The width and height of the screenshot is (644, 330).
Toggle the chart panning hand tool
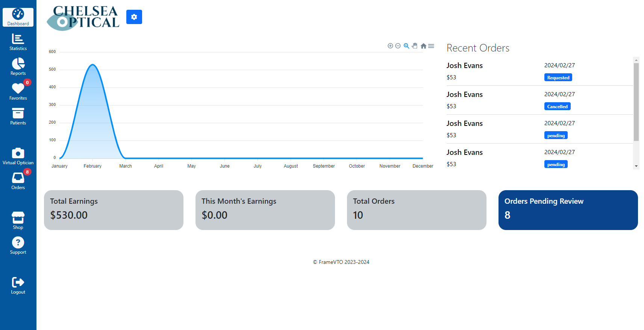point(415,46)
